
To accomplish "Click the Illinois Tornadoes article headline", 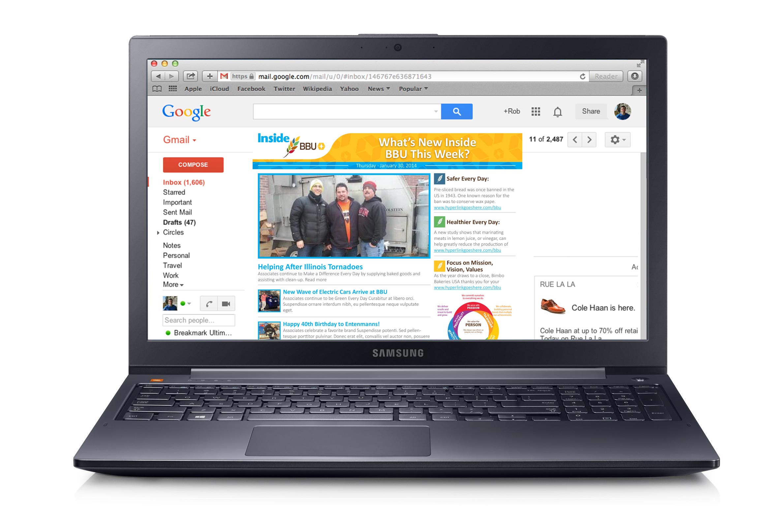I will pyautogui.click(x=310, y=266).
